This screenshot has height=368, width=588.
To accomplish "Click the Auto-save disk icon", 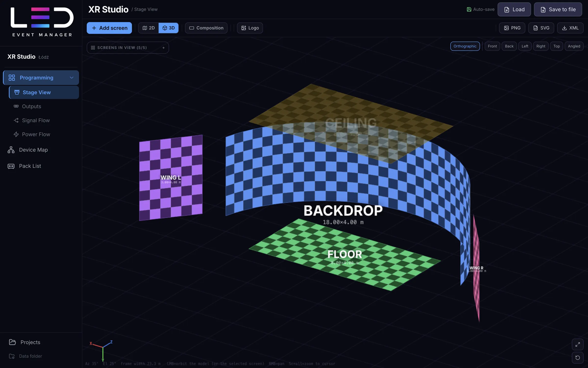I will (x=469, y=10).
